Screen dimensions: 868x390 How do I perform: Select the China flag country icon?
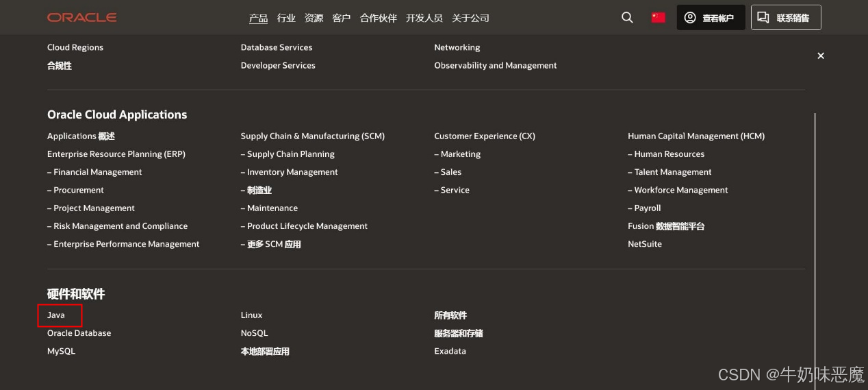click(x=659, y=17)
